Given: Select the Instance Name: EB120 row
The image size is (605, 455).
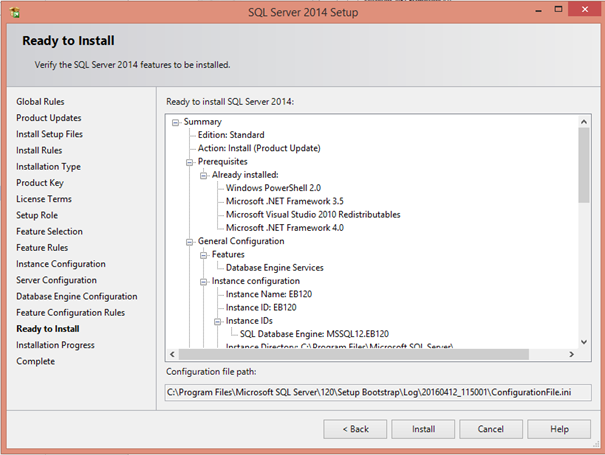Looking at the screenshot, I should (x=269, y=294).
